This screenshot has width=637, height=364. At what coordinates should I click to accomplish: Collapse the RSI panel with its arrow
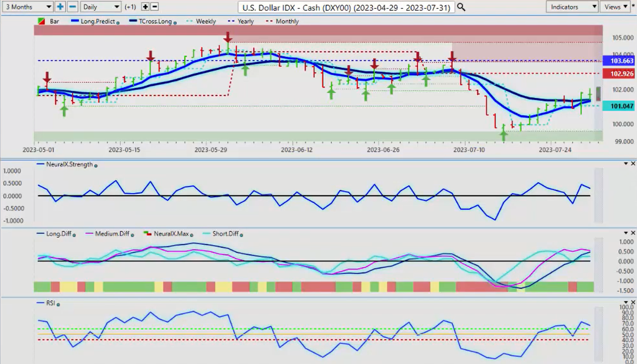(626, 303)
